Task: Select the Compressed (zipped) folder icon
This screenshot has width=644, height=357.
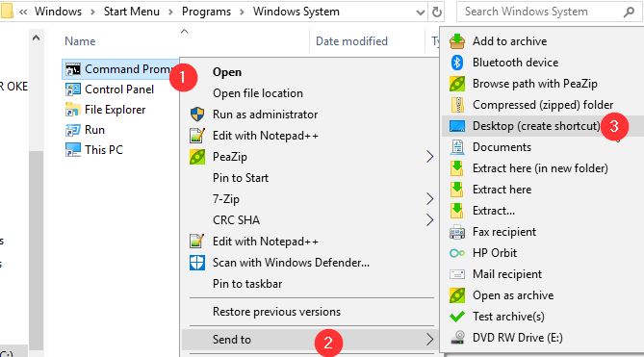Action: pyautogui.click(x=457, y=105)
